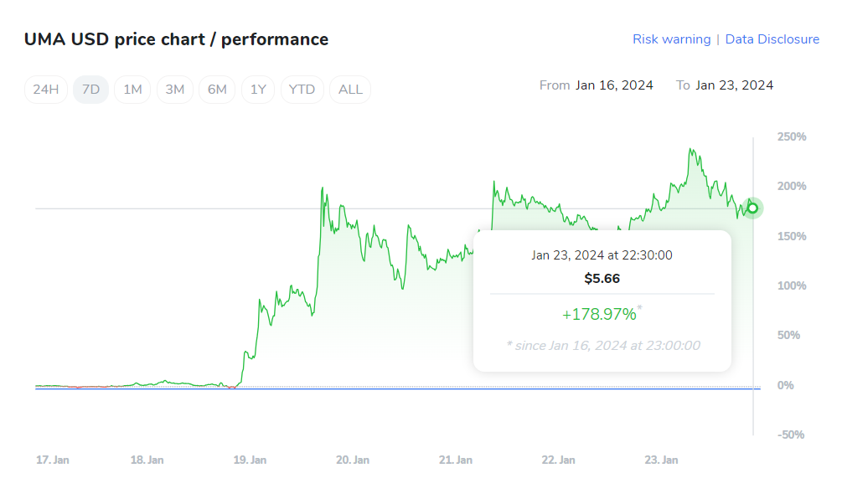
Task: Click the To date Jan 23, 2024
Action: (x=734, y=85)
